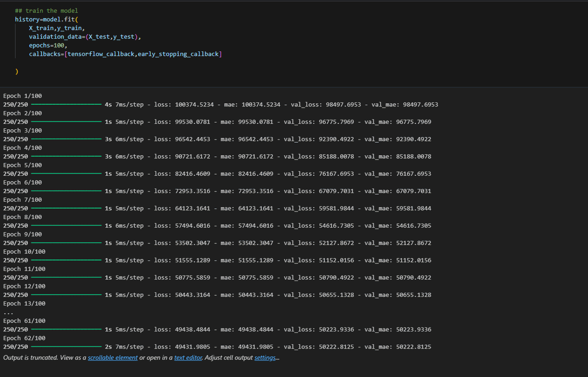Image resolution: width=588 pixels, height=377 pixels.
Task: Click the validation_data=(X_test,y_test) line
Action: (85, 37)
